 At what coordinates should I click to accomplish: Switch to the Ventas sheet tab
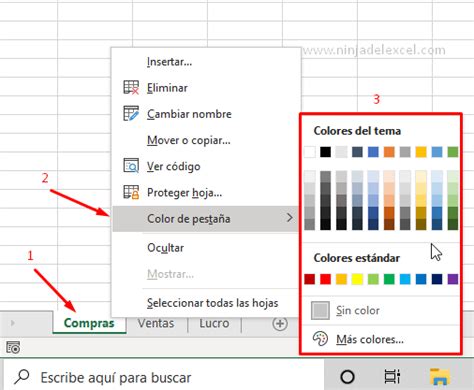(156, 323)
